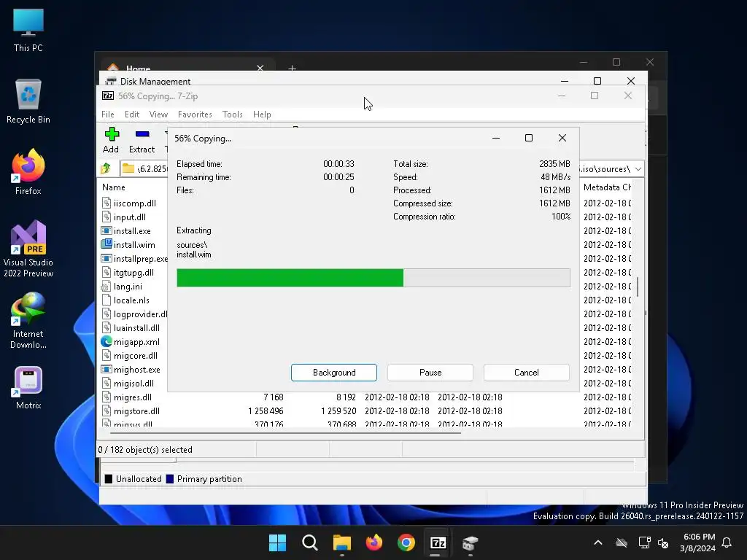Click the network display tray icon
This screenshot has width=747, height=560.
coord(644,542)
